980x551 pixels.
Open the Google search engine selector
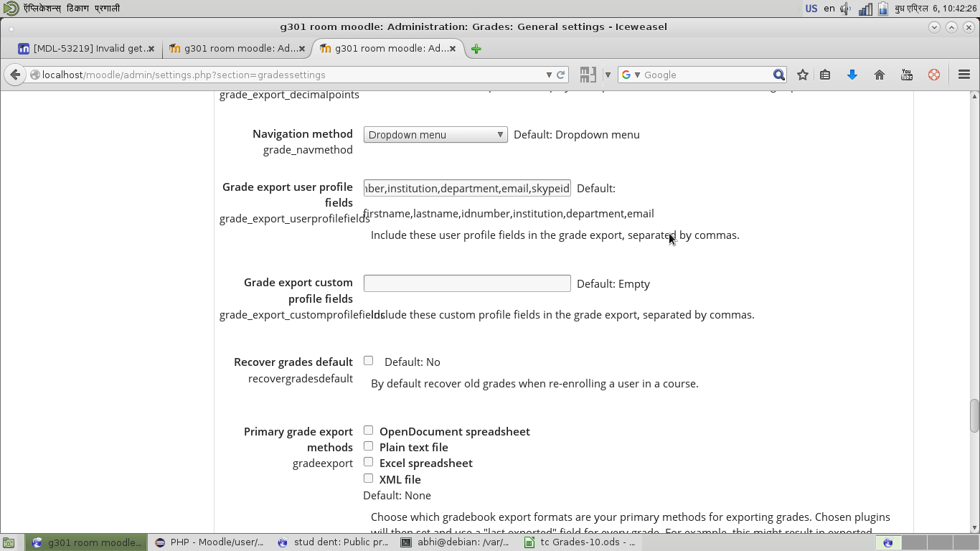[x=631, y=75]
